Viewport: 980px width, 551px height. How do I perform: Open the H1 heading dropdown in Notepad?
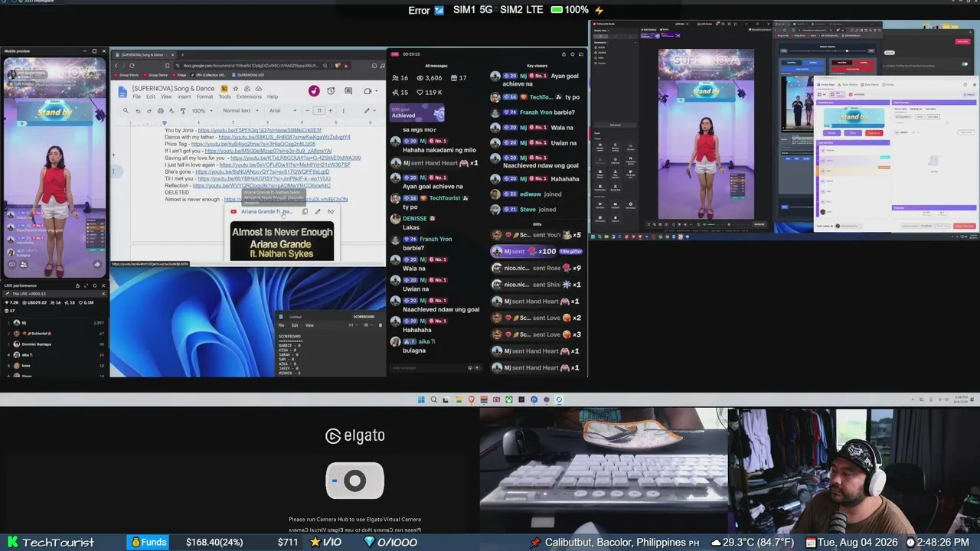[x=352, y=325]
